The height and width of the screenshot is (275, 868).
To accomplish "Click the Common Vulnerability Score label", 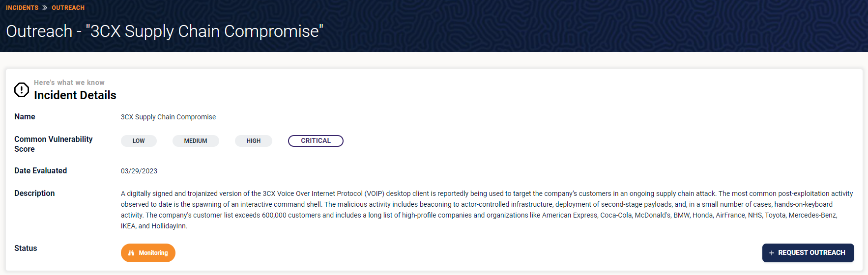I will (54, 144).
